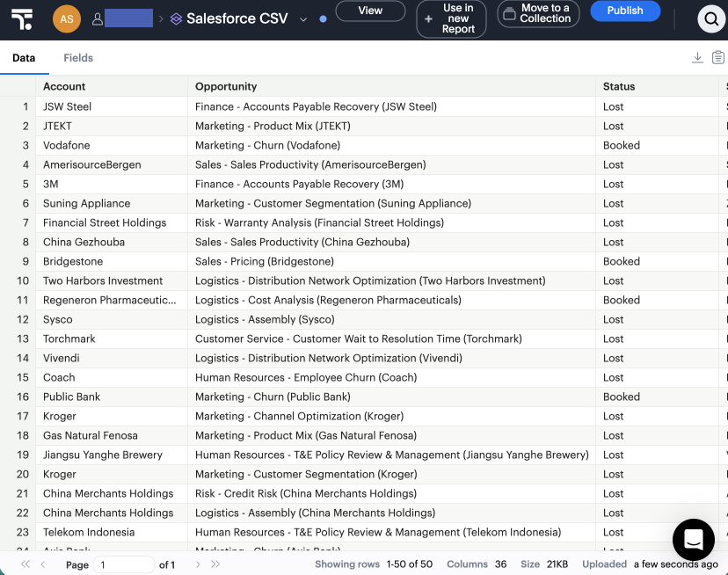Click the clipboard icon next to download

717,56
